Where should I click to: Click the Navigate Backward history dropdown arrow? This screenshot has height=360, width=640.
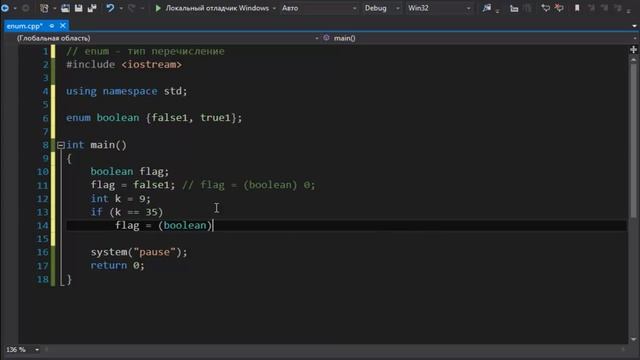tap(15, 8)
